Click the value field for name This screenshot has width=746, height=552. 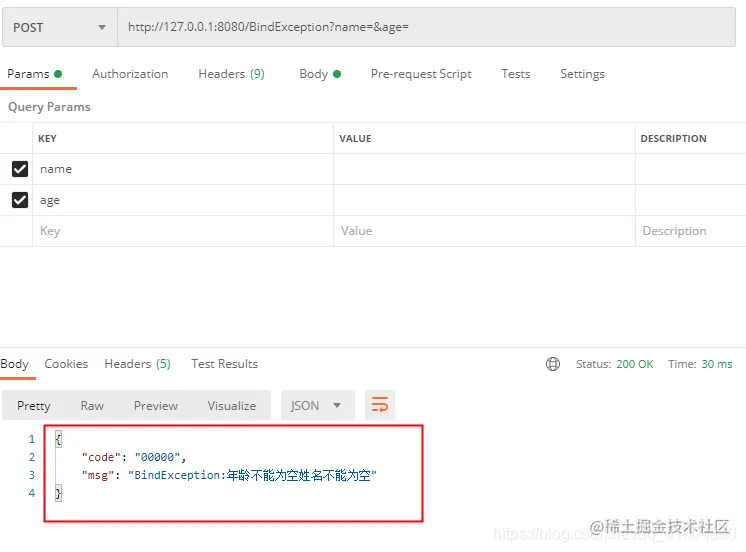point(484,169)
